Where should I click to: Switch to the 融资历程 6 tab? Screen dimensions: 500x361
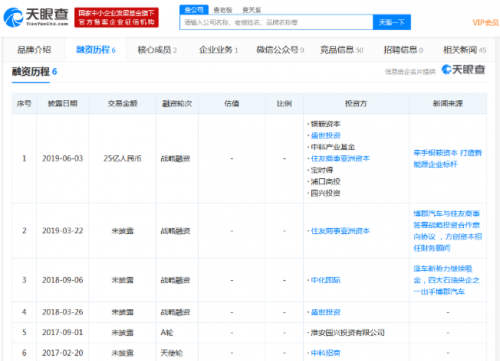[x=96, y=50]
